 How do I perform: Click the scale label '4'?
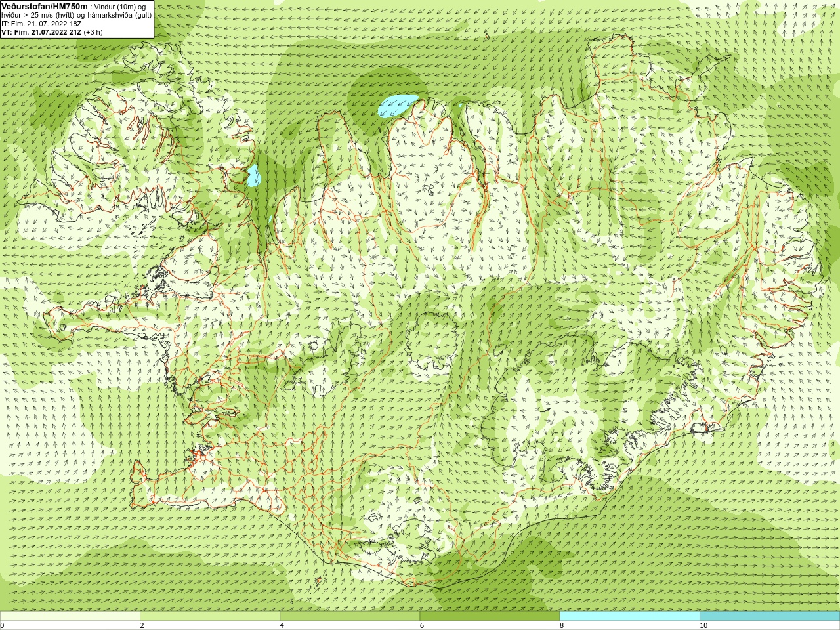282,625
